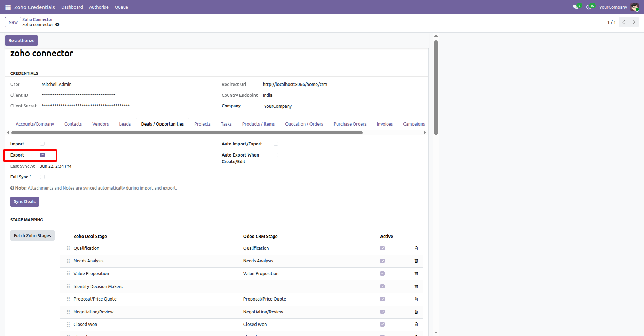
Task: Click the Full Sync help tooltip mark
Action: 30,176
